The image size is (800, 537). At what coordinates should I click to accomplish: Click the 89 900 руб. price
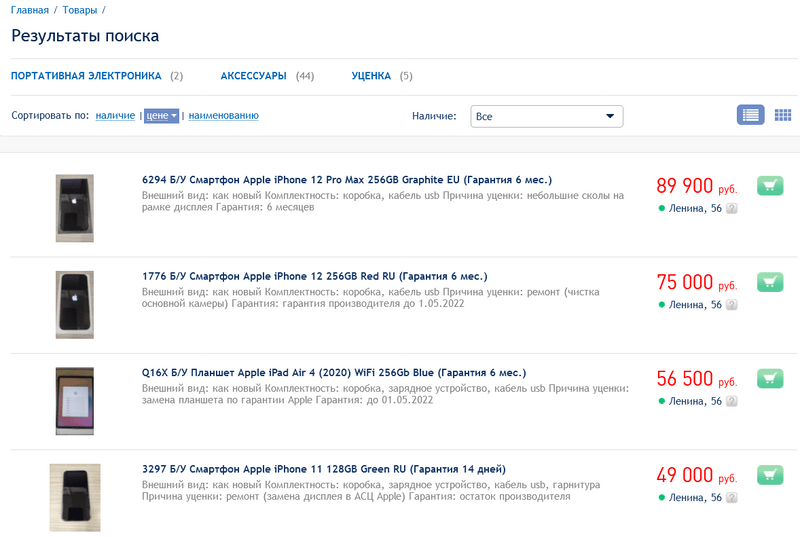click(696, 186)
